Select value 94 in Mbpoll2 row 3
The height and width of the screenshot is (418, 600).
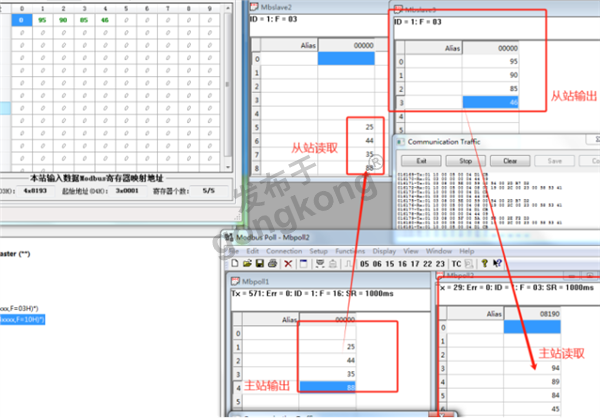[532, 368]
